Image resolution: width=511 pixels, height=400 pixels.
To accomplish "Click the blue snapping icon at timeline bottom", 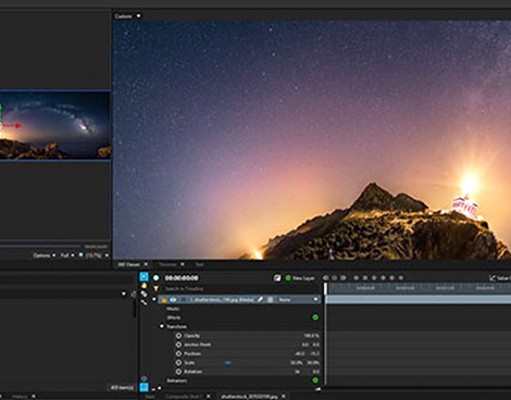I will 144,387.
